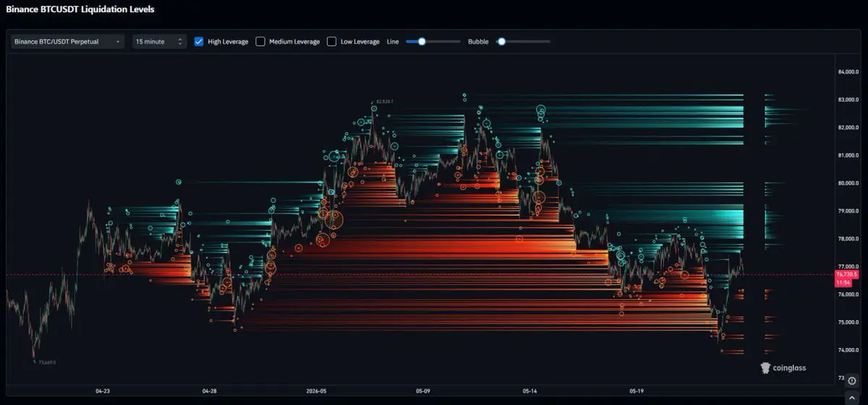The width and height of the screenshot is (868, 405).
Task: Click the 77,000.0 price axis label
Action: [847, 267]
